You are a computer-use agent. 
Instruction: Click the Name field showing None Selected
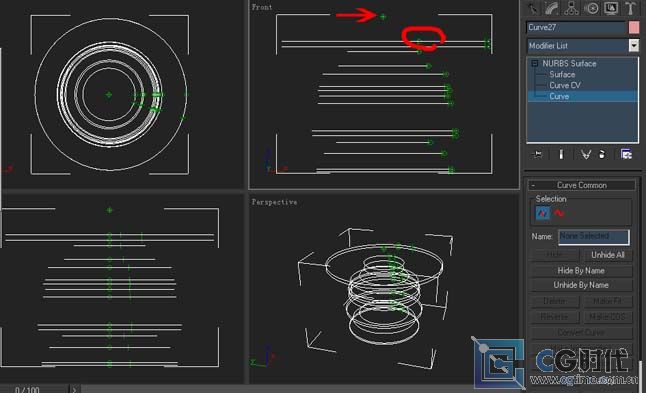pyautogui.click(x=594, y=236)
